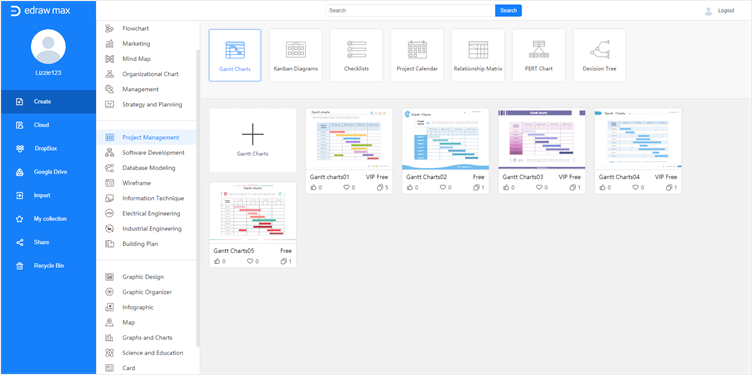Log out using the Logout link
This screenshot has height=375, width=752.
coord(726,11)
